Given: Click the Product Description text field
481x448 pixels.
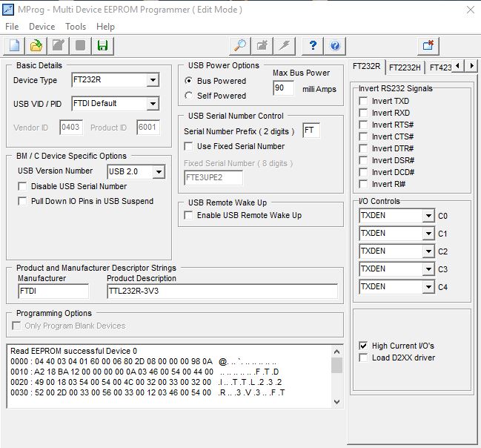Looking at the screenshot, I should (x=222, y=291).
